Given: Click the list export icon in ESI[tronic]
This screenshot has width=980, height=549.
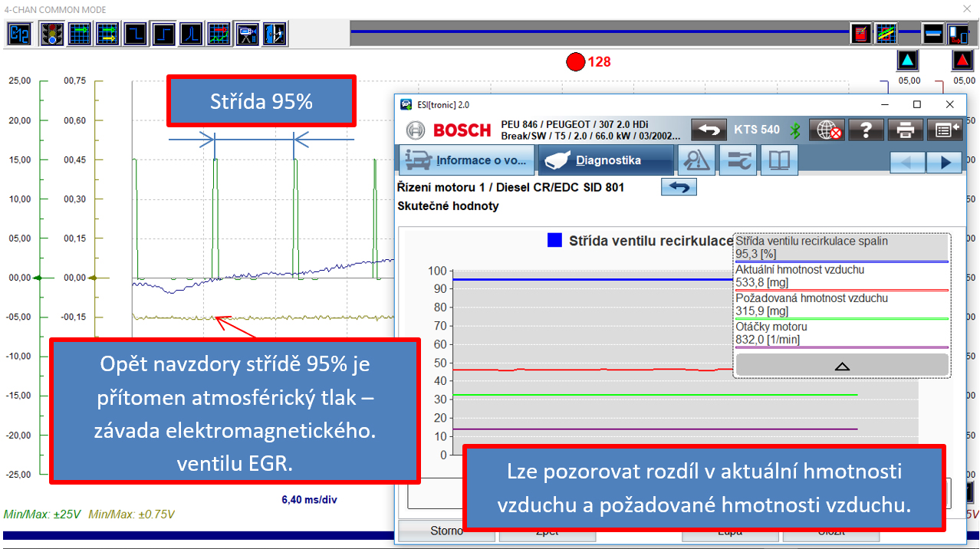Looking at the screenshot, I should (x=944, y=130).
